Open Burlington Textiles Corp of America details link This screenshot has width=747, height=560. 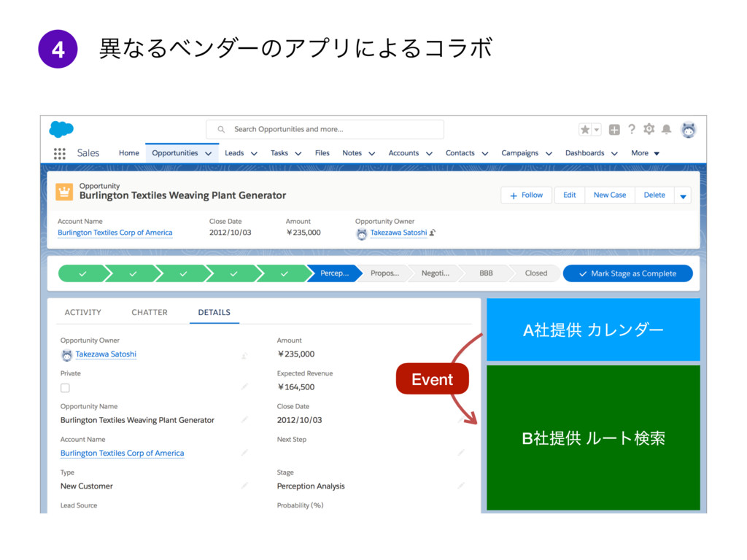click(x=122, y=453)
